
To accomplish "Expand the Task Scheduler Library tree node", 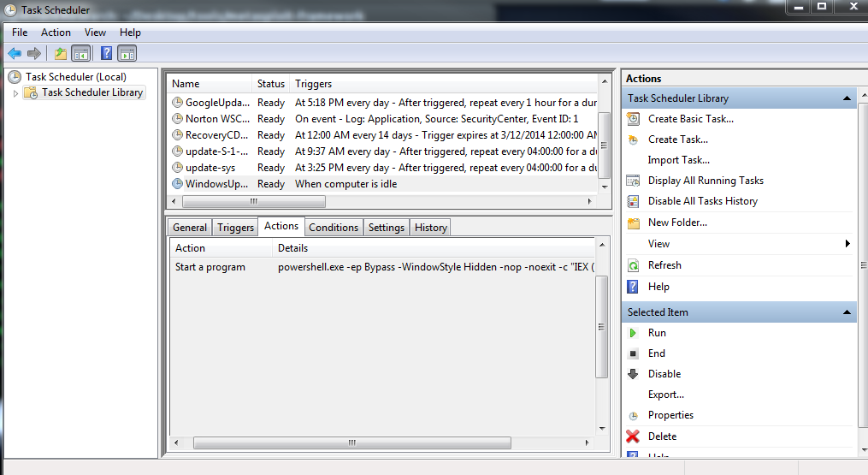I will click(15, 93).
